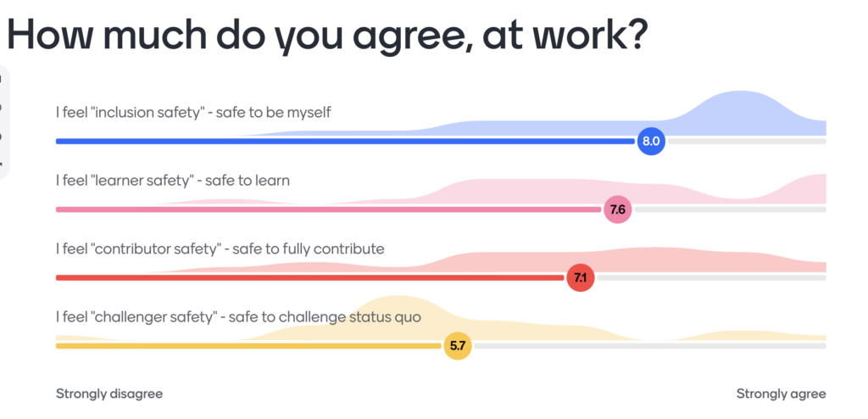Image resolution: width=868 pixels, height=419 pixels.
Task: Select the 'learner safety' statement label
Action: click(x=173, y=181)
